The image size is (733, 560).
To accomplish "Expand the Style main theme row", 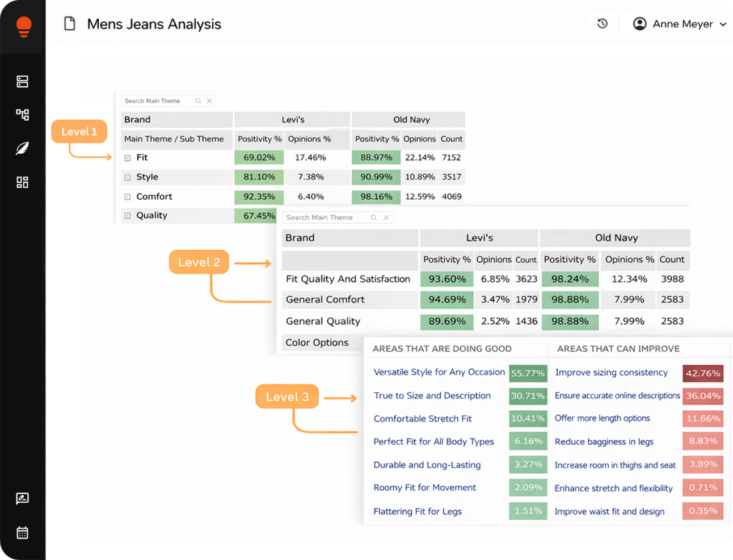I will point(128,177).
